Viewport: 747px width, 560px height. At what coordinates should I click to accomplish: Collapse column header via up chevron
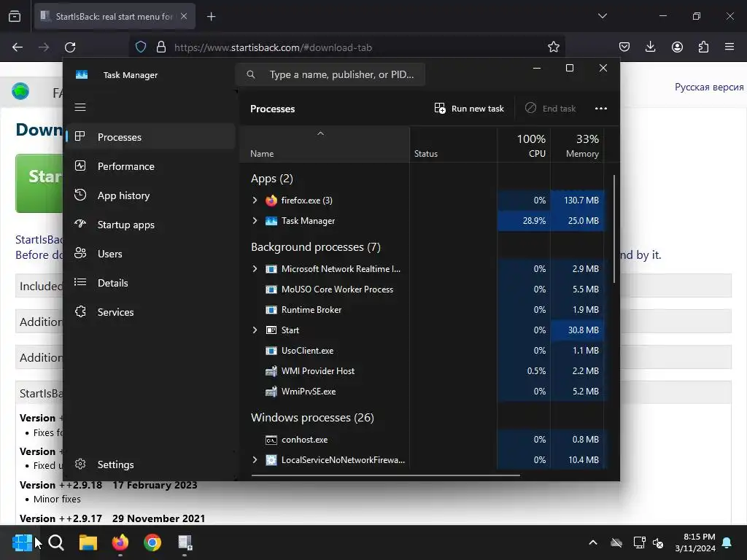click(x=321, y=133)
